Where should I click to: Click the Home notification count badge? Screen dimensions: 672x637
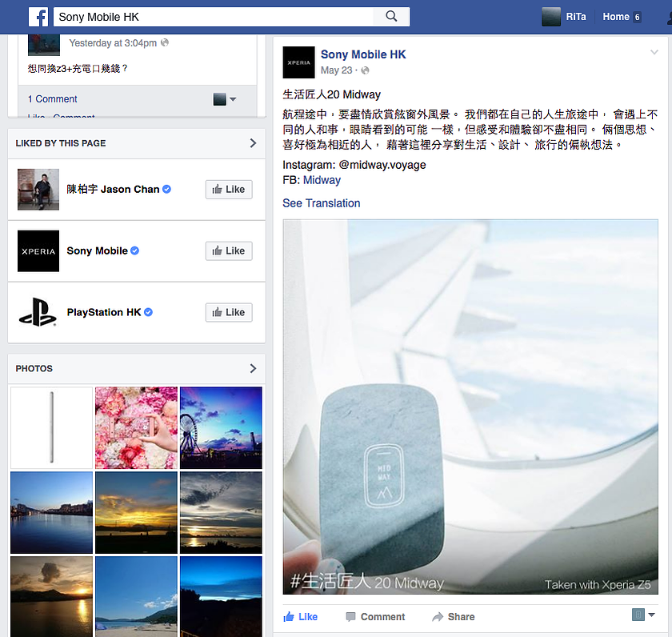(x=638, y=17)
